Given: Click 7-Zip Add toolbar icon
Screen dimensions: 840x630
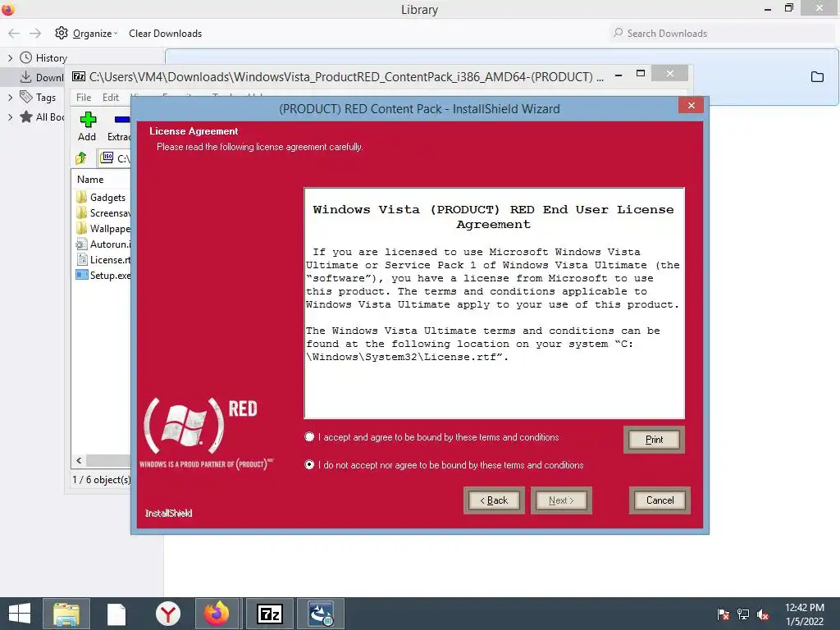Looking at the screenshot, I should coord(87,126).
